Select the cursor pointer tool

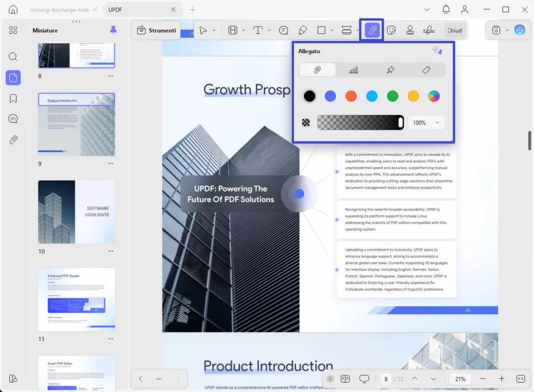click(203, 30)
